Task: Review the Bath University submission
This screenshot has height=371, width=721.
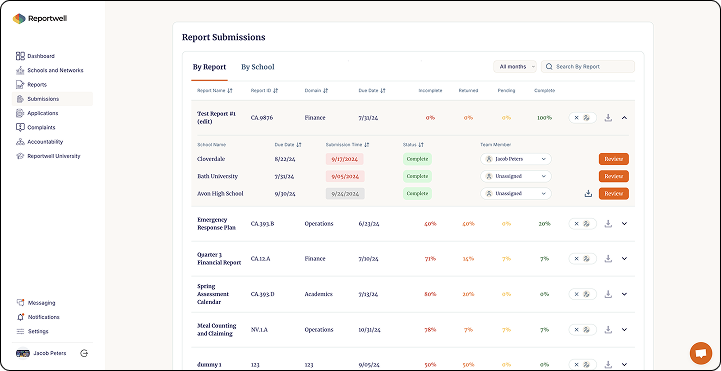Action: point(613,176)
